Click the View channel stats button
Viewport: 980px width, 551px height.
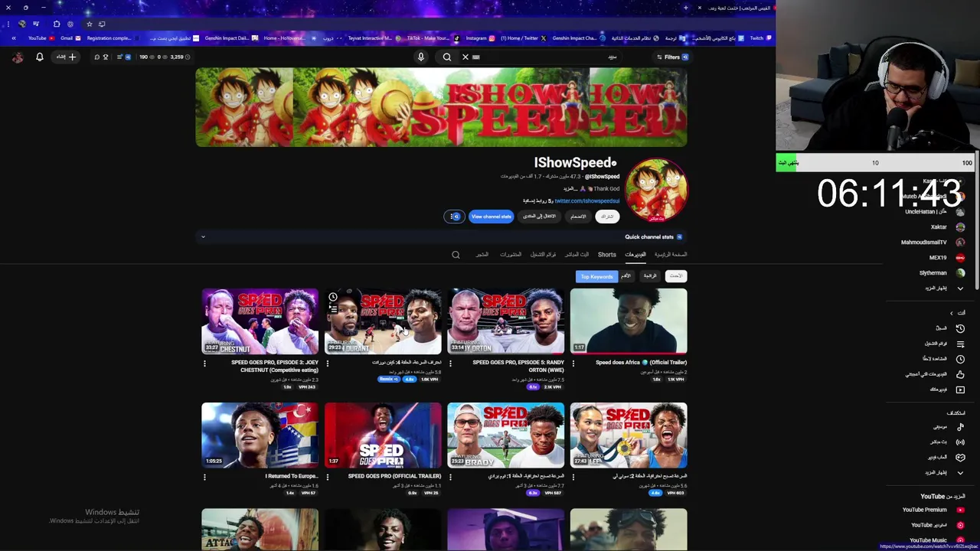click(491, 217)
